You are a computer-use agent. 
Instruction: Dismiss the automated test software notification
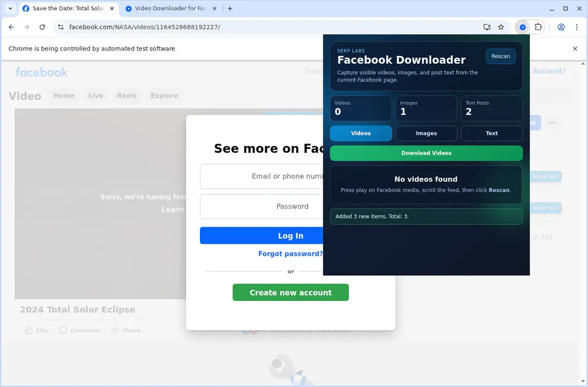(575, 48)
